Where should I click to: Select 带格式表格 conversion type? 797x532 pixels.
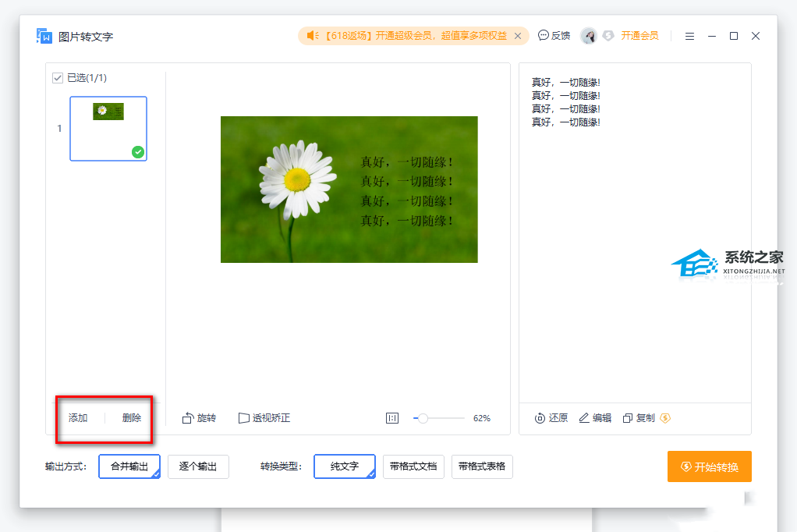click(x=482, y=466)
